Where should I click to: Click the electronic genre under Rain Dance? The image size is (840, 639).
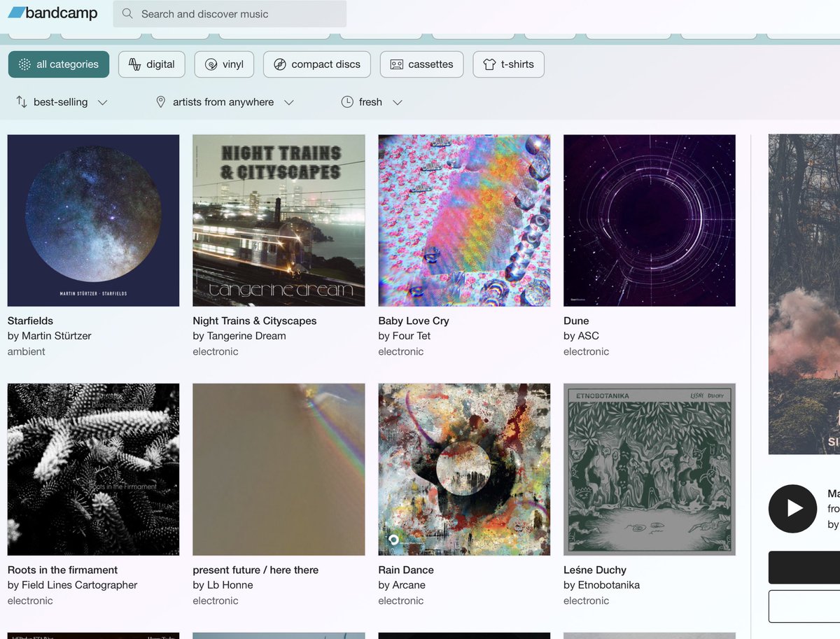tap(401, 601)
